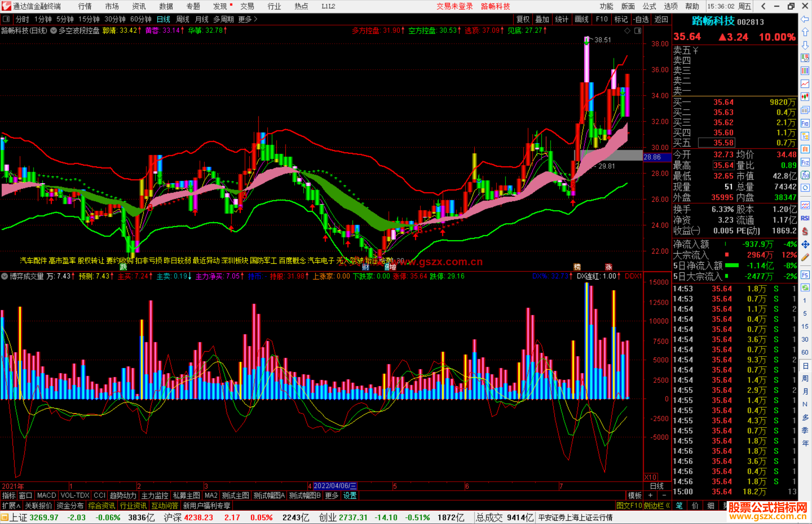The height and width of the screenshot is (524, 812).
Task: Select the pencil drawing tool icon
Action: tap(805, 258)
